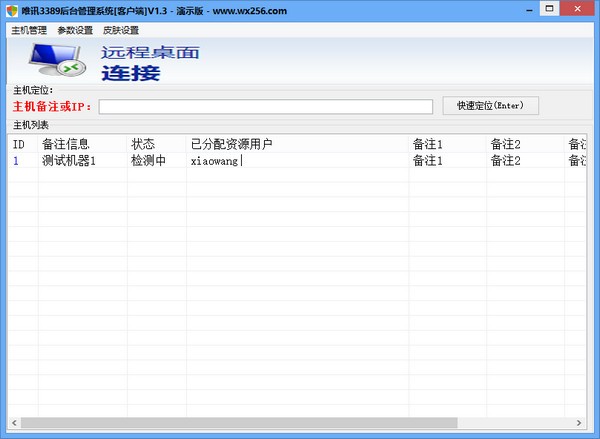Open the 参数设置 menu
The width and height of the screenshot is (600, 439).
point(75,30)
